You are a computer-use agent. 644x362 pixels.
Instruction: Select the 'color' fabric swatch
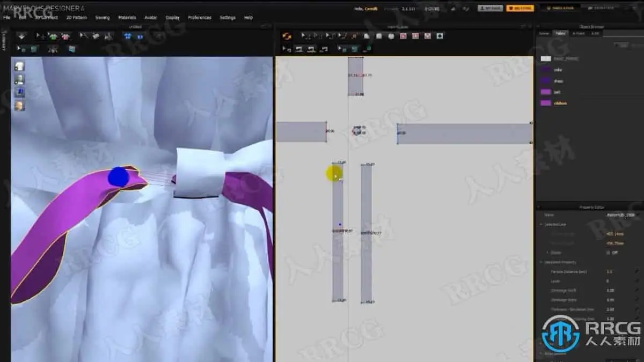click(546, 70)
